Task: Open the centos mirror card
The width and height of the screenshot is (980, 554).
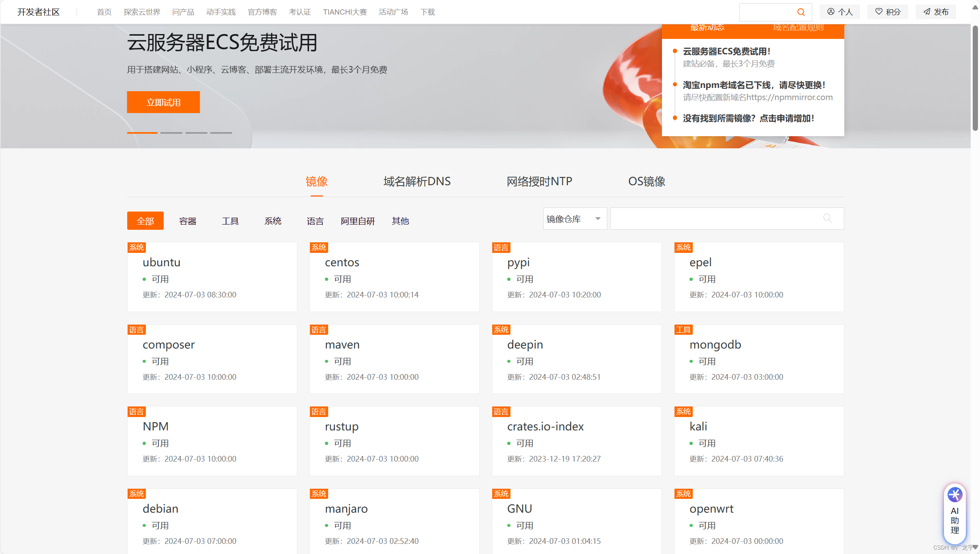Action: [395, 277]
